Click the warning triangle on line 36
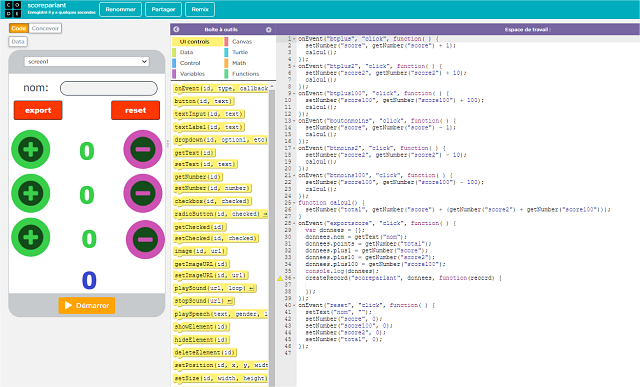 (x=280, y=278)
